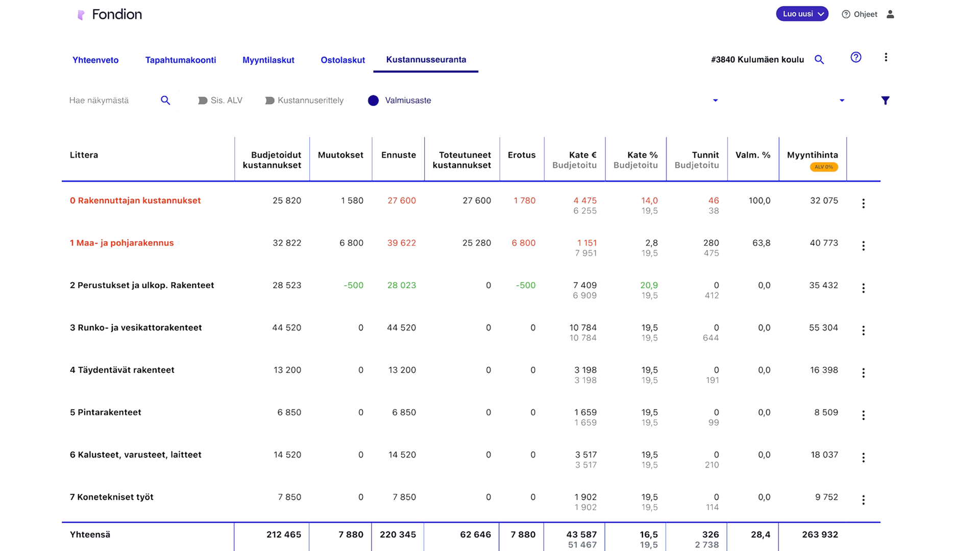Click search icon beside Hae näkymästä
This screenshot has height=551, width=980.
tap(165, 101)
